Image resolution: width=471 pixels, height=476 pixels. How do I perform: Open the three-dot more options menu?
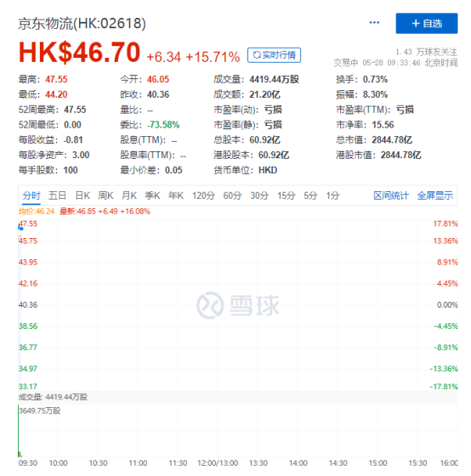coord(374,23)
